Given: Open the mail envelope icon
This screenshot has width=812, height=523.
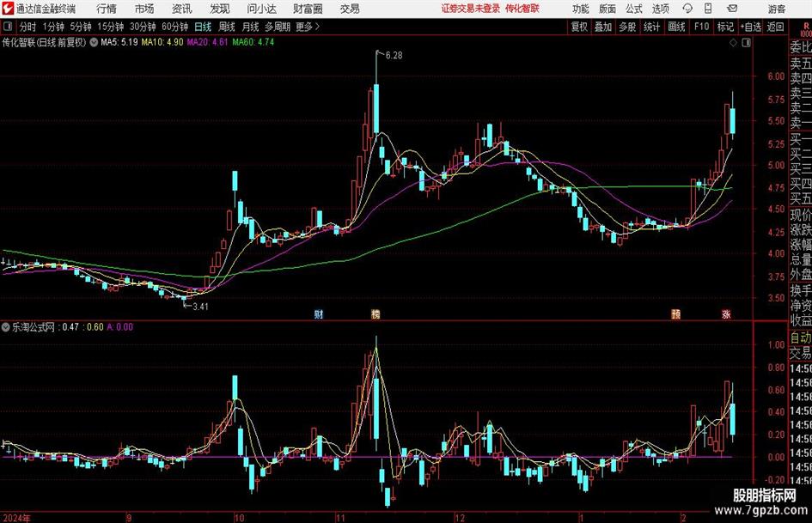Looking at the screenshot, I should (x=732, y=9).
